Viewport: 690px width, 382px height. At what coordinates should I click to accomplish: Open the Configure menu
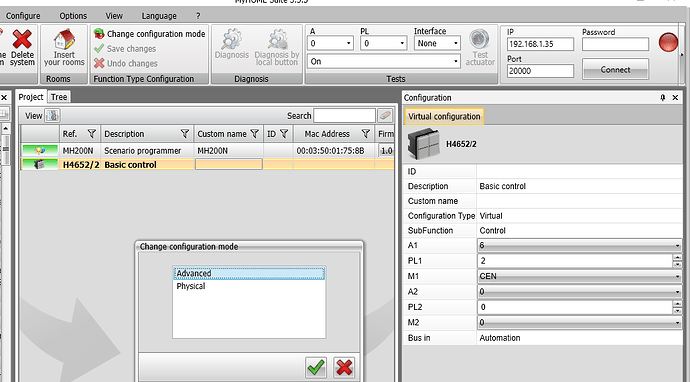[23, 16]
